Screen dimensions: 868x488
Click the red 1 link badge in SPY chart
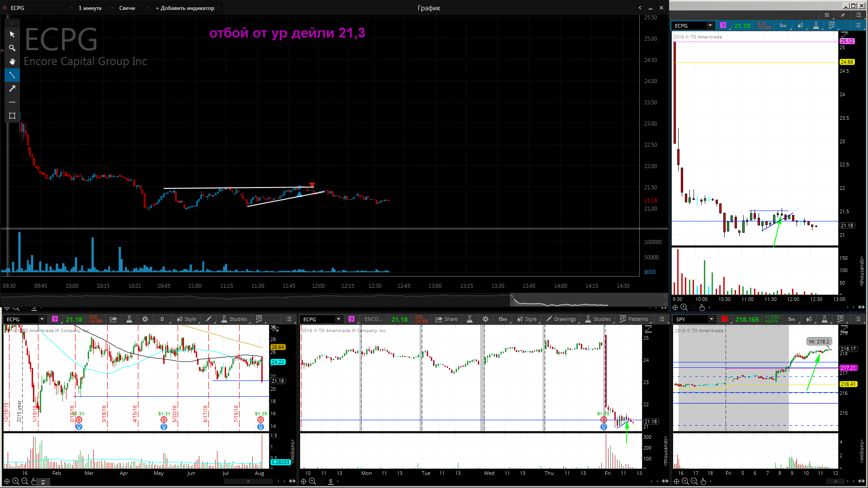[x=725, y=319]
